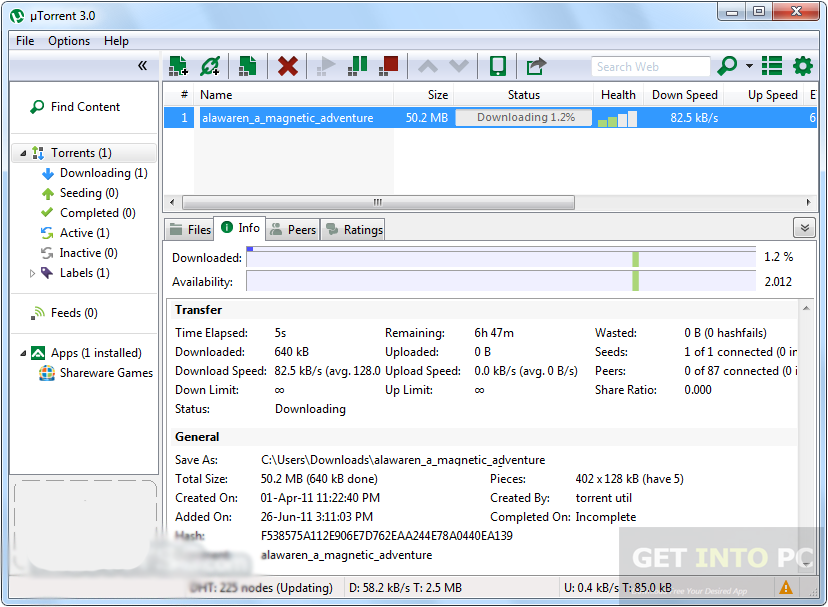Click the status bar warning icon
The height and width of the screenshot is (607, 828).
click(x=786, y=587)
